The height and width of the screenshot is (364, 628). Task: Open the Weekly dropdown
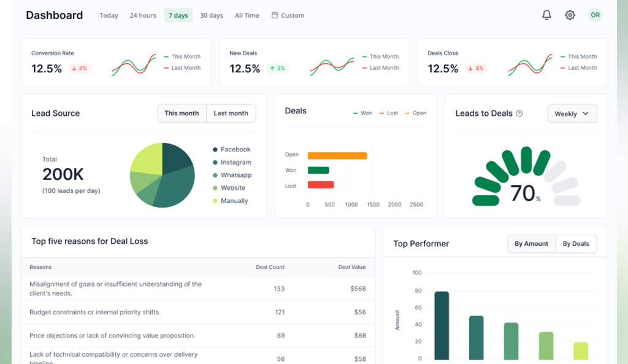pos(572,113)
